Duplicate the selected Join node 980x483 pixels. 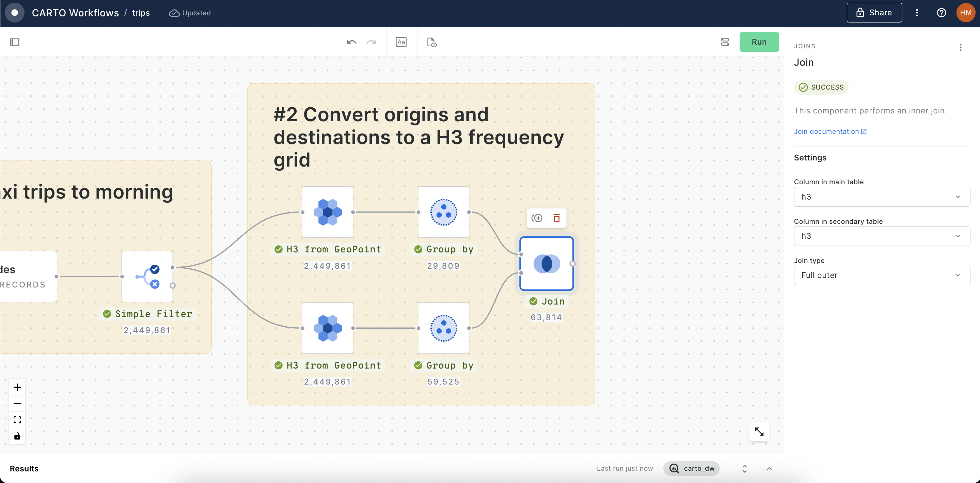[x=537, y=218]
